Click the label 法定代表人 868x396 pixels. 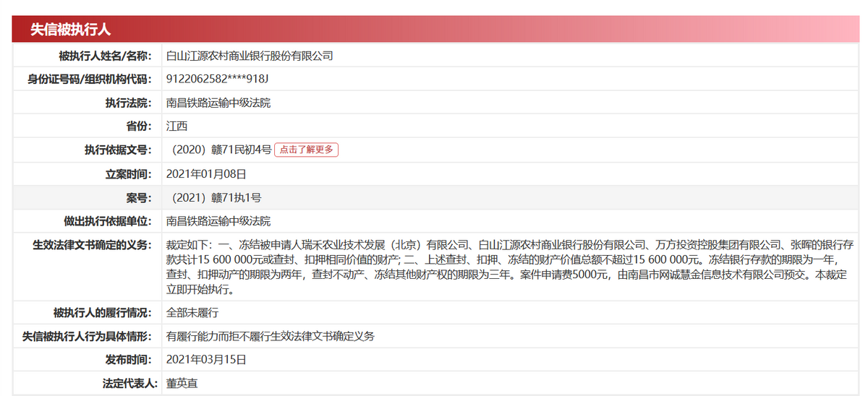(x=129, y=383)
